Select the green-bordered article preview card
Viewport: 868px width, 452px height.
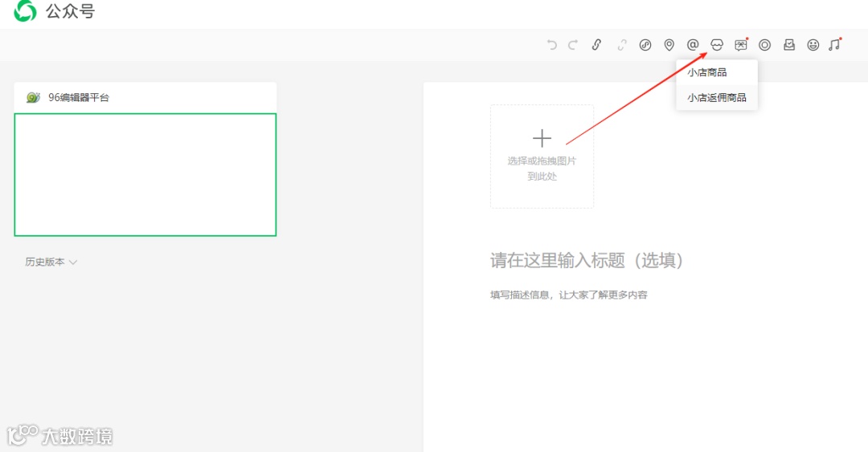click(x=145, y=175)
